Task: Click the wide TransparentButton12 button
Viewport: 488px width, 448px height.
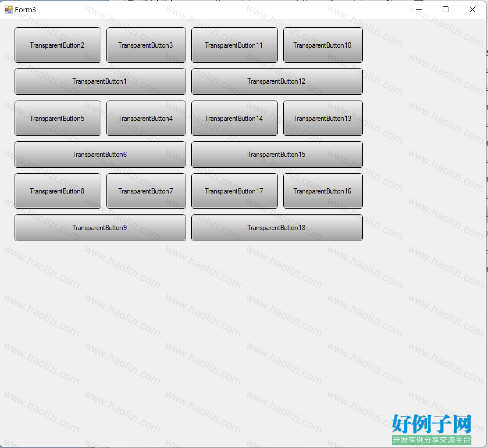Action: [277, 81]
